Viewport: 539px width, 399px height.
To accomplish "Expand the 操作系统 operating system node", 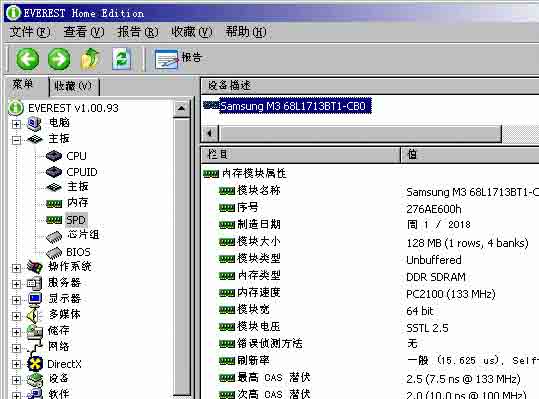I will (16, 268).
